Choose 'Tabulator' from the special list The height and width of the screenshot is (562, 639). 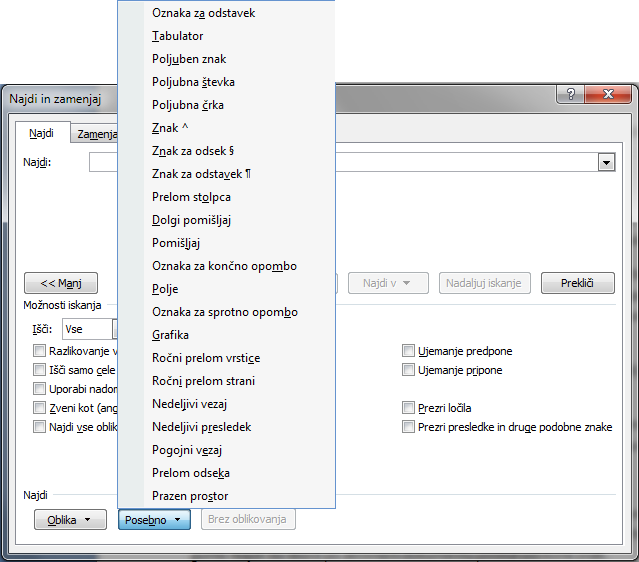[x=178, y=36]
